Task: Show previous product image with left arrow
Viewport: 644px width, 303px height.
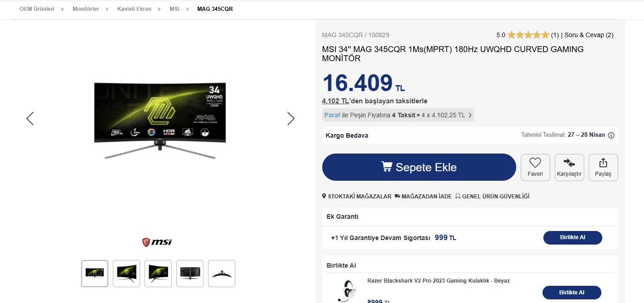Action: (x=30, y=119)
